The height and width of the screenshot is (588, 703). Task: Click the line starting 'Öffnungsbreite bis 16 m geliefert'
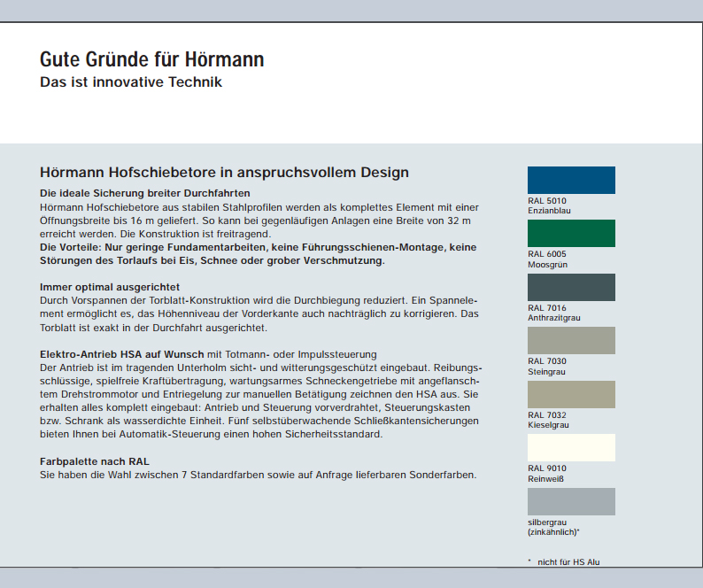tap(255, 220)
